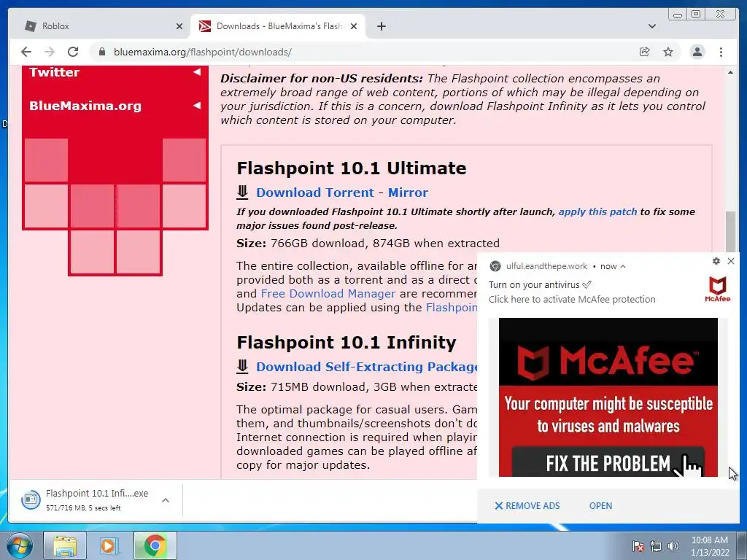Click the Download Self-Extracting Package link
Image resolution: width=747 pixels, height=560 pixels.
(367, 367)
